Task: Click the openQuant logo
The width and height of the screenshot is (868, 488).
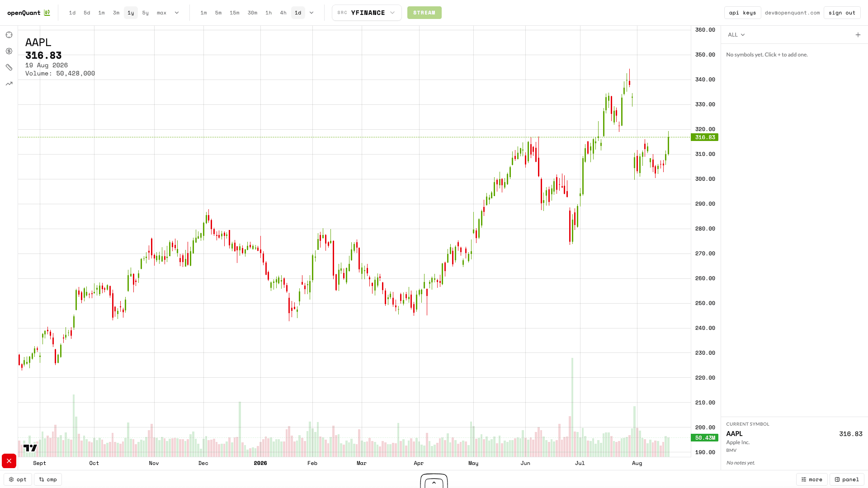Action: pos(28,13)
